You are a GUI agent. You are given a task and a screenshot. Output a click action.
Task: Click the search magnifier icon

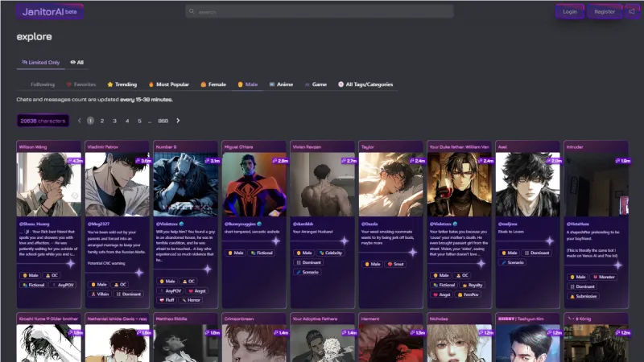(192, 11)
